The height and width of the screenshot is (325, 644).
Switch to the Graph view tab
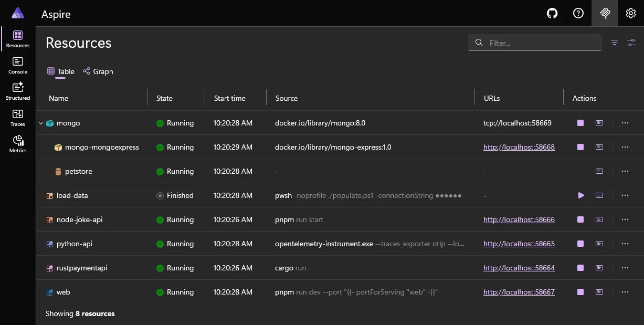tap(98, 71)
